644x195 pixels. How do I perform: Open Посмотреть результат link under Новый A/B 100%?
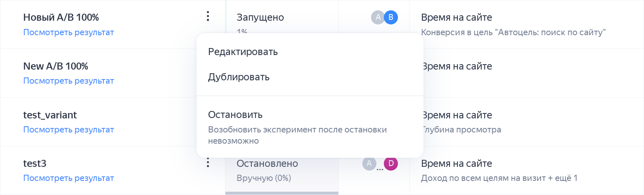click(68, 32)
